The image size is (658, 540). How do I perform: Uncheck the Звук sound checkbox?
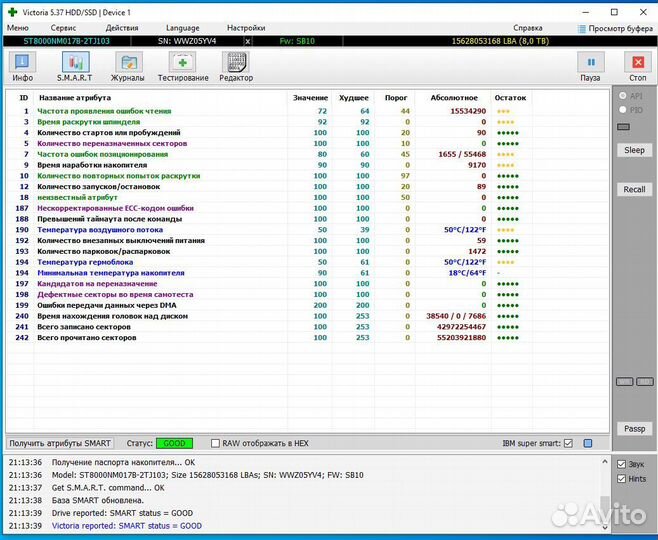coord(622,464)
